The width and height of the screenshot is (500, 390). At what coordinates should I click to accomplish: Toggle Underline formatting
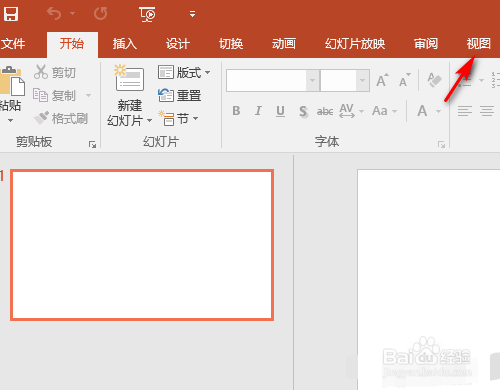tap(280, 111)
